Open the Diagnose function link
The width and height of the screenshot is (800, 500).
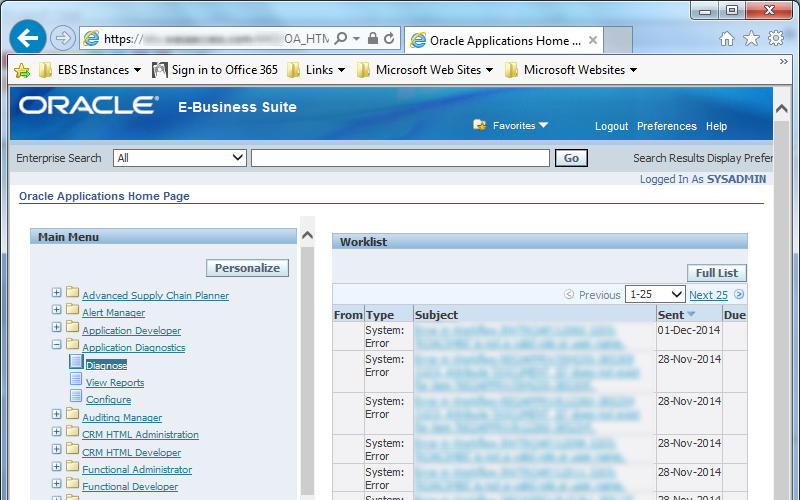pos(107,365)
